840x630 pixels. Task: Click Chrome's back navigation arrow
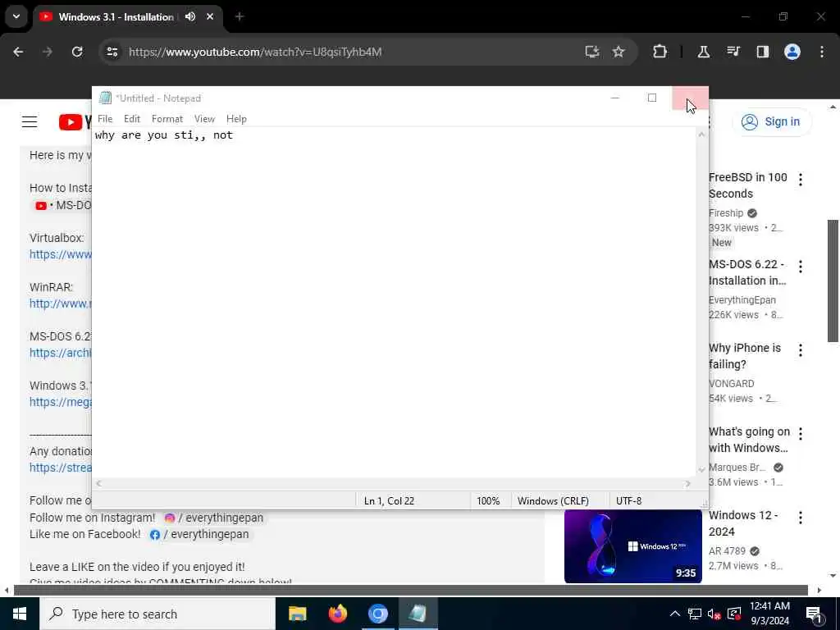[x=18, y=52]
